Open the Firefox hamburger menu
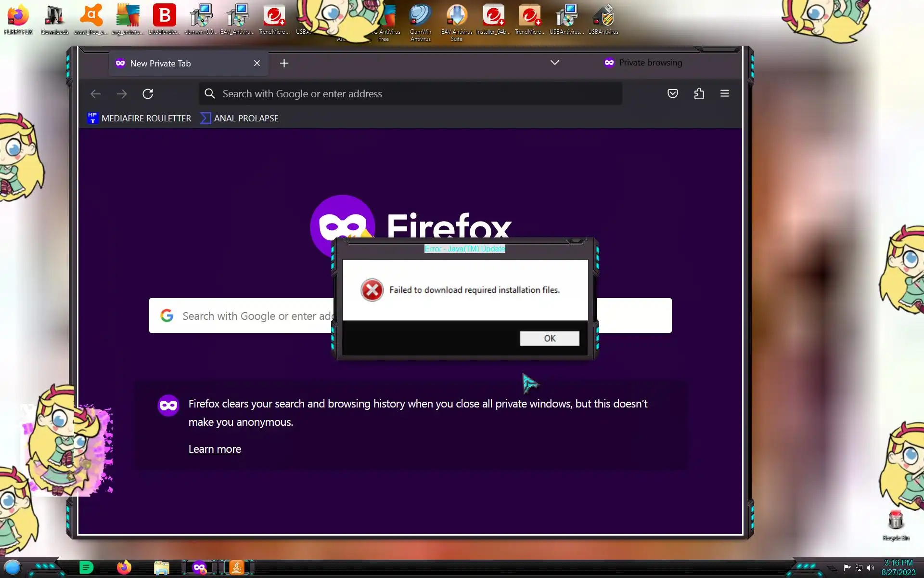This screenshot has height=578, width=924. pos(724,93)
